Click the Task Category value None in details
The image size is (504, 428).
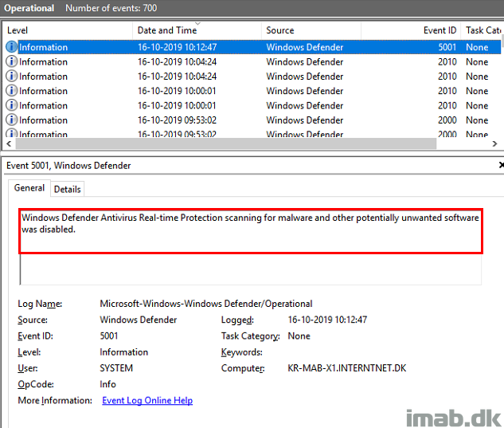pyautogui.click(x=299, y=336)
